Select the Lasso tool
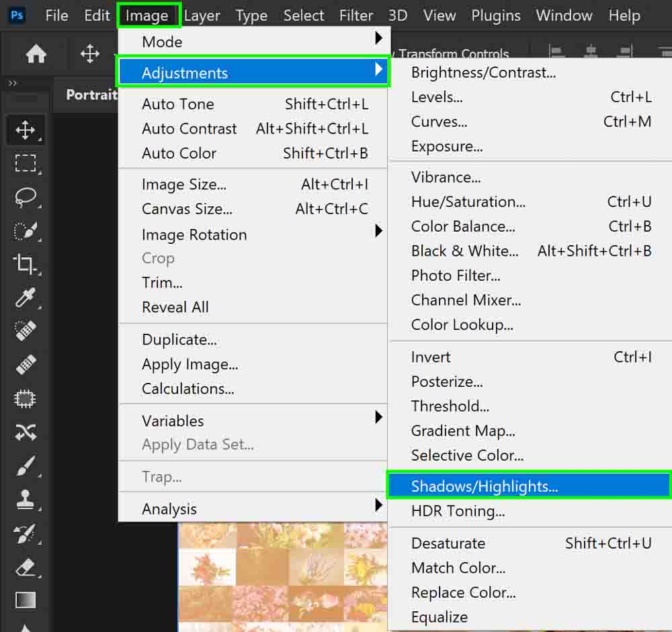 (x=26, y=197)
